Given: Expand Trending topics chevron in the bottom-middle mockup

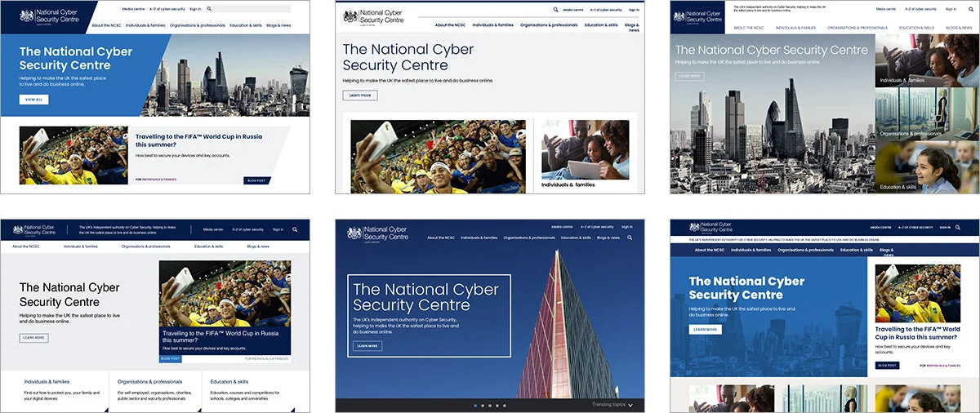Looking at the screenshot, I should click(630, 405).
